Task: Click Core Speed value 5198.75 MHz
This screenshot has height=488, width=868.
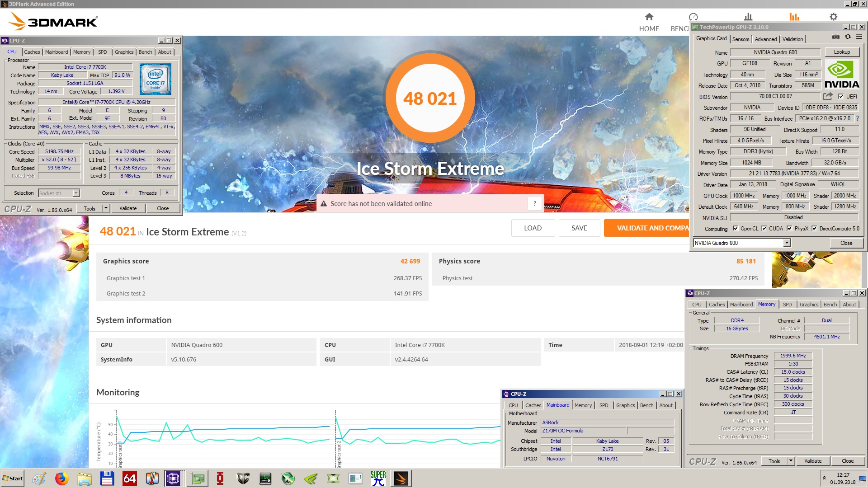Action: (59, 152)
